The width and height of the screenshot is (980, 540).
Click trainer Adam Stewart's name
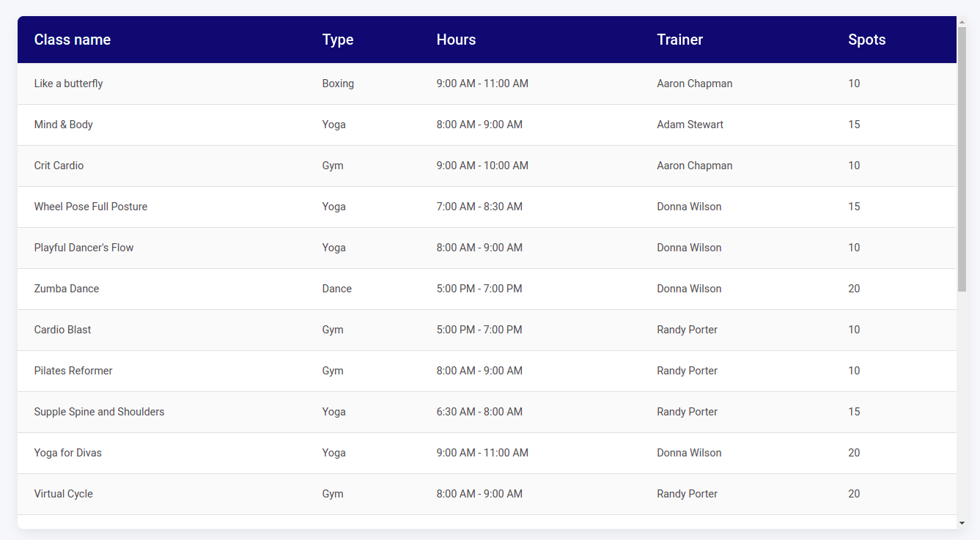tap(690, 125)
